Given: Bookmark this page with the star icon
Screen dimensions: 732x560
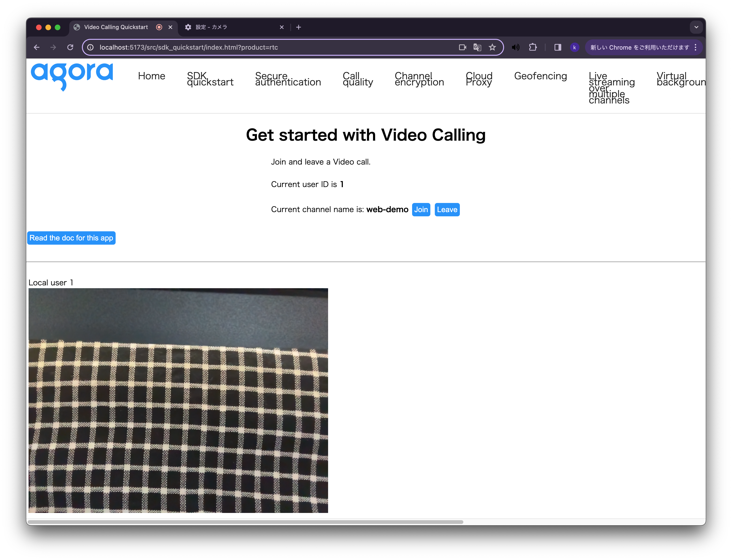Looking at the screenshot, I should pyautogui.click(x=492, y=47).
